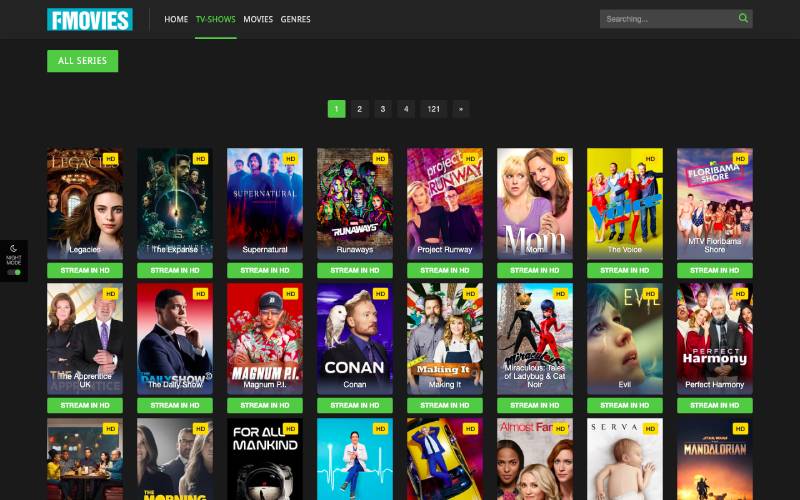Open the Home menu item

(176, 19)
